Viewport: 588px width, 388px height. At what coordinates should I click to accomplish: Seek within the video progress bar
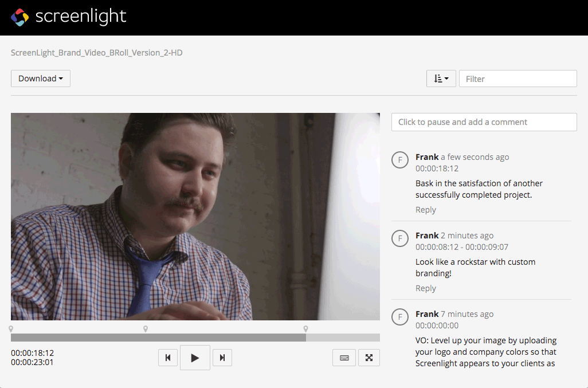[x=195, y=338]
